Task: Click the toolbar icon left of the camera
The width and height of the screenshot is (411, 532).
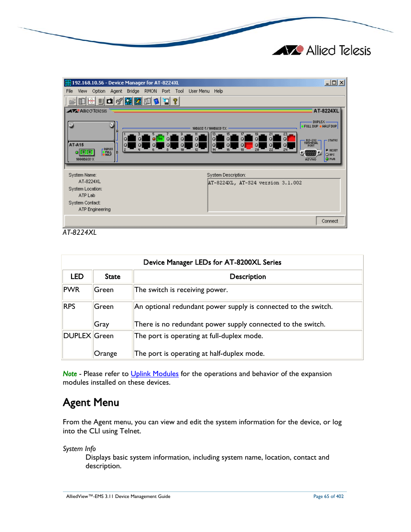Action: click(x=100, y=101)
